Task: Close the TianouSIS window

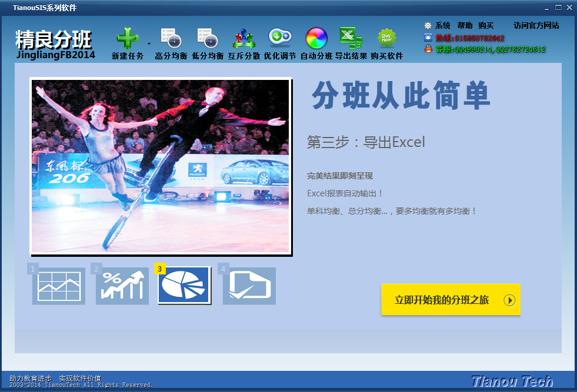Action: click(x=569, y=8)
